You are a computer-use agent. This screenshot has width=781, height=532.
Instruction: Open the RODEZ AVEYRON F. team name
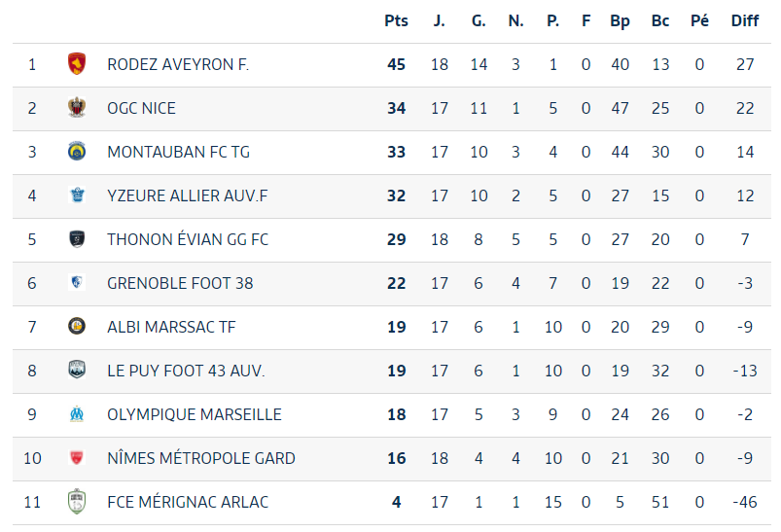point(178,64)
